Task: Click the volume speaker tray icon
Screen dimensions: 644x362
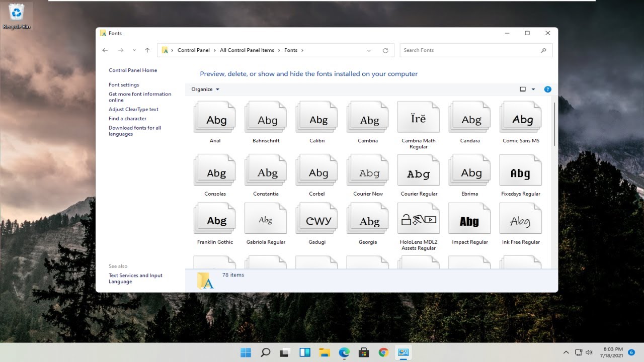Action: (x=589, y=352)
